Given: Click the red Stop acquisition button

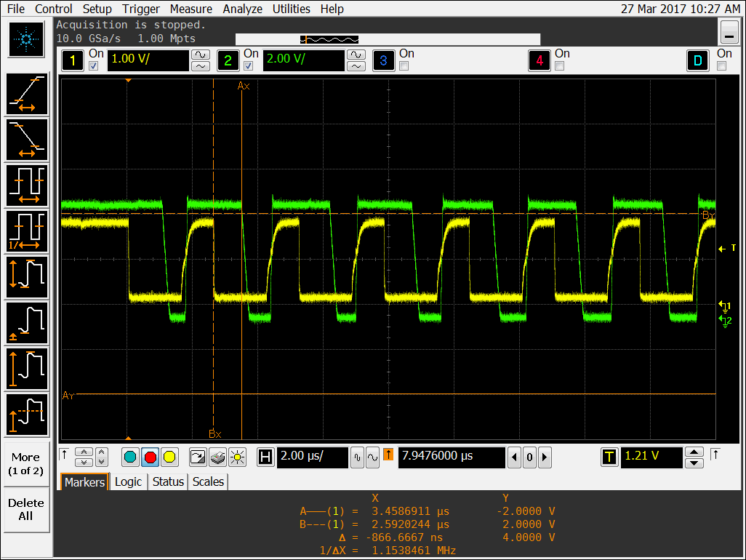Looking at the screenshot, I should (151, 457).
